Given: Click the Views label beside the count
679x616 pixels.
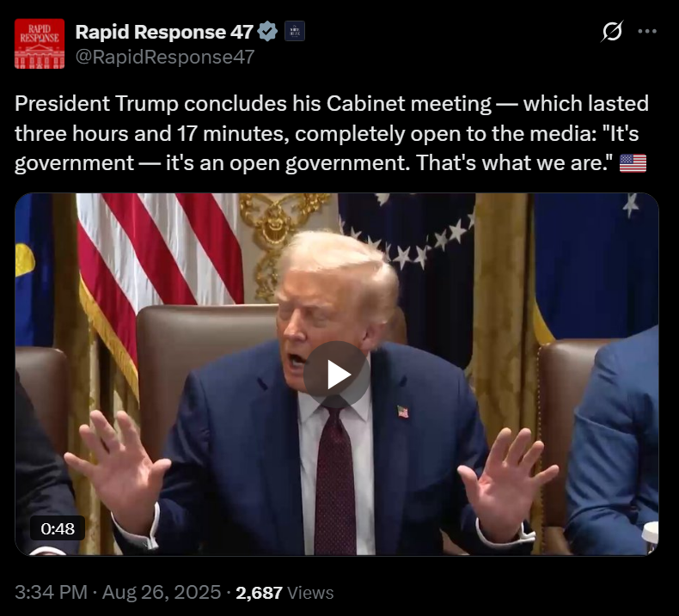Looking at the screenshot, I should click(x=310, y=593).
